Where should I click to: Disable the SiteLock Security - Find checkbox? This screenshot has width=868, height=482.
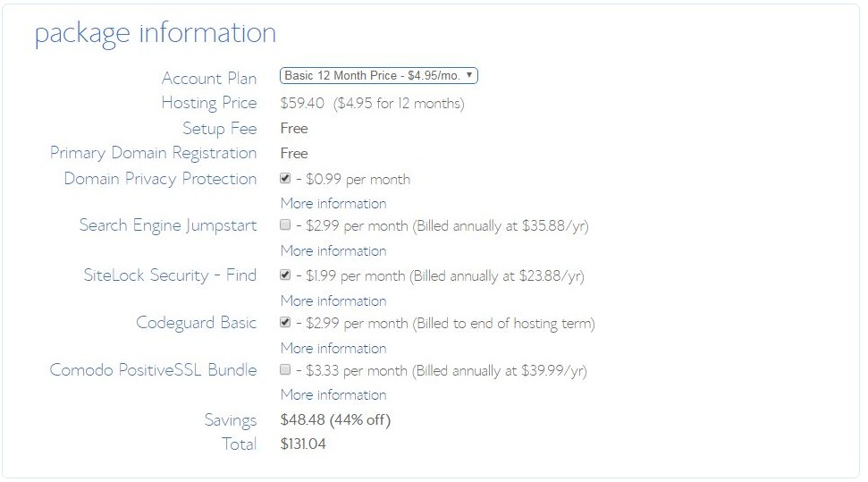pos(285,275)
